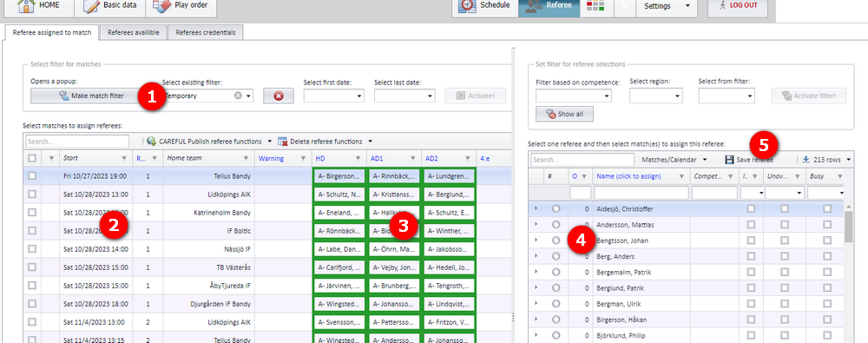Viewport: 868px width, 343px height.
Task: Open filter on the AD2 column
Action: (468, 159)
